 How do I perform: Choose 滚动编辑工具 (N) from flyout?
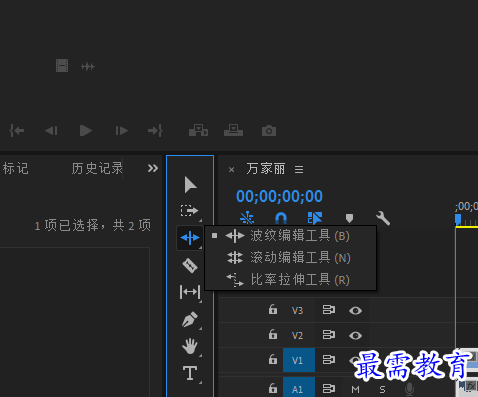pyautogui.click(x=290, y=258)
